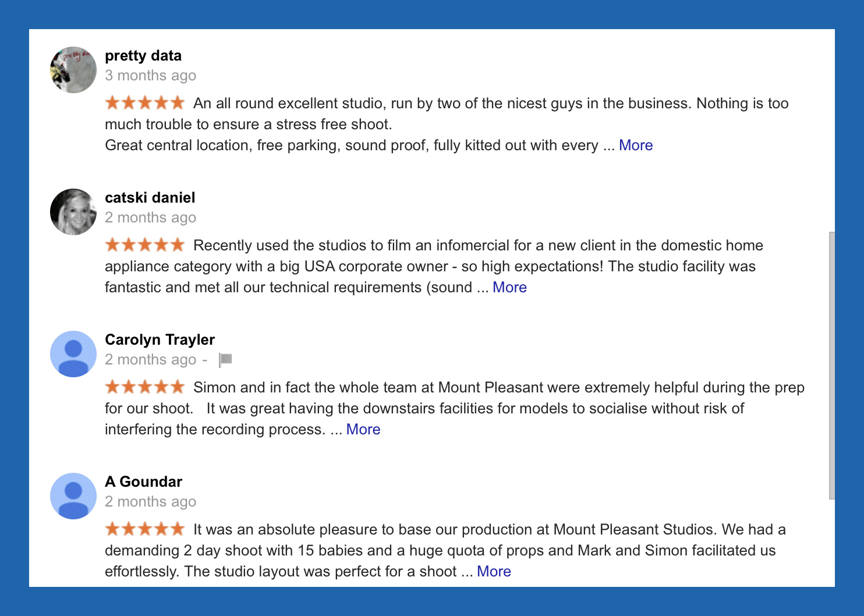Expand pretty data's review with More
Viewport: 864px width, 616px height.
pos(636,146)
